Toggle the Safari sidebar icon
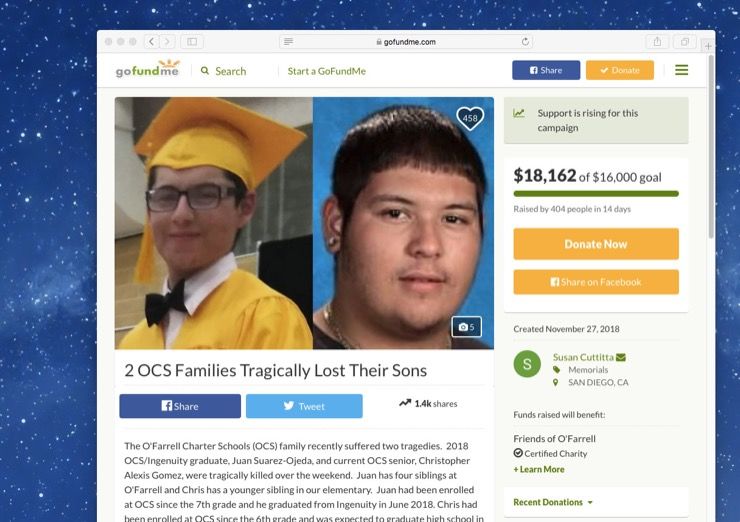The width and height of the screenshot is (740, 522). 192,42
